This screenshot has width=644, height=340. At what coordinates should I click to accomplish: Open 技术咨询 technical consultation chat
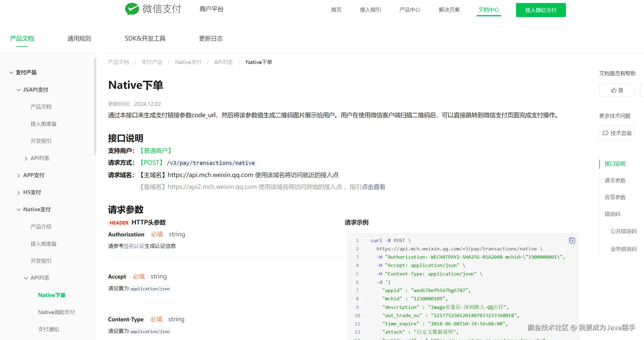(617, 133)
